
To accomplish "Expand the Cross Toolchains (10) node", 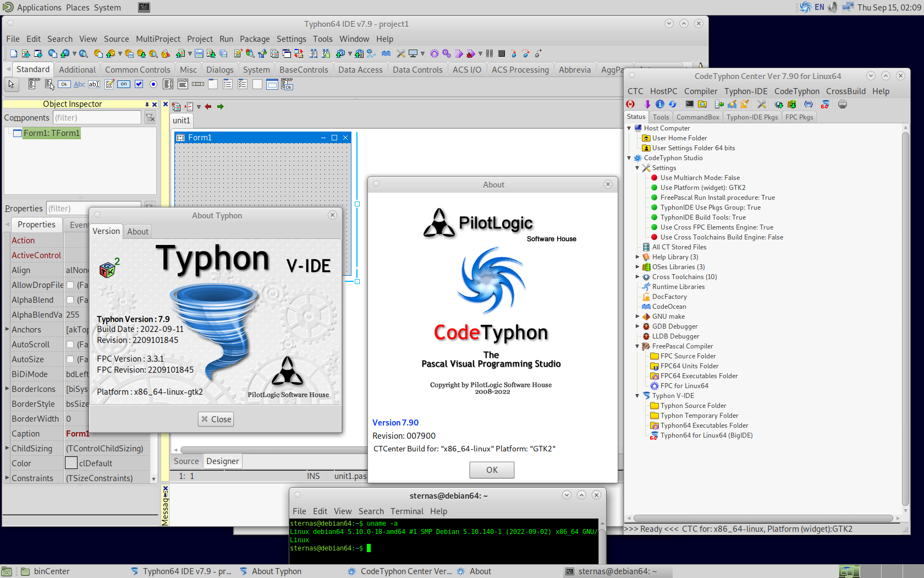I will pyautogui.click(x=637, y=277).
